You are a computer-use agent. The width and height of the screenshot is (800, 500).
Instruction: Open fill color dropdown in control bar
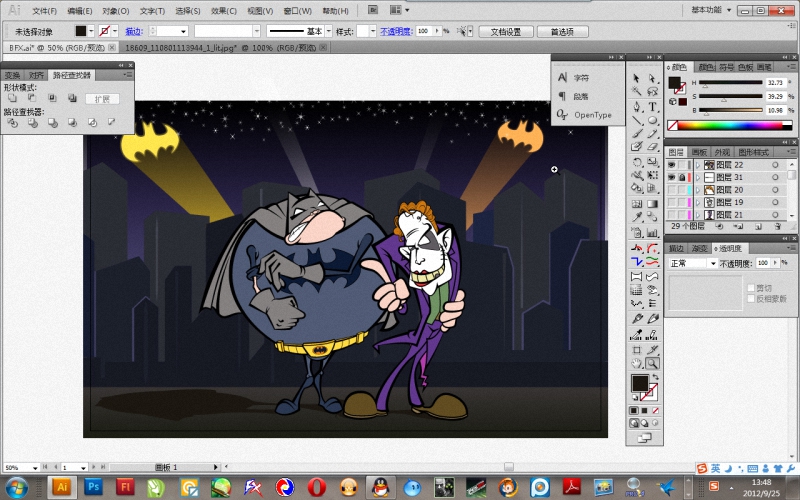click(91, 31)
